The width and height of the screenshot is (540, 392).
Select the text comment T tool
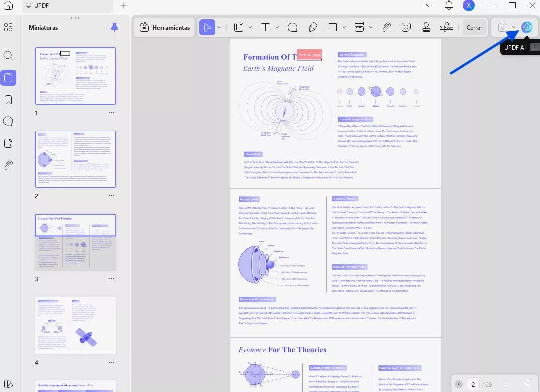click(265, 27)
